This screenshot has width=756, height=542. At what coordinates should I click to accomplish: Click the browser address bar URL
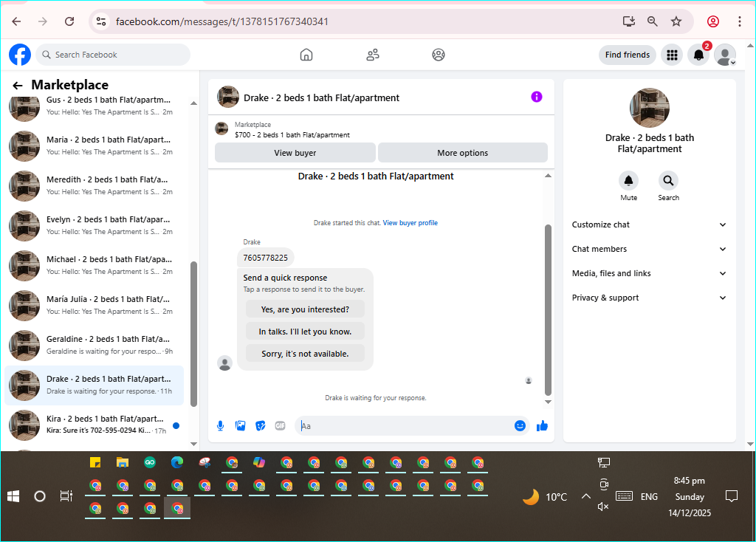pyautogui.click(x=221, y=21)
